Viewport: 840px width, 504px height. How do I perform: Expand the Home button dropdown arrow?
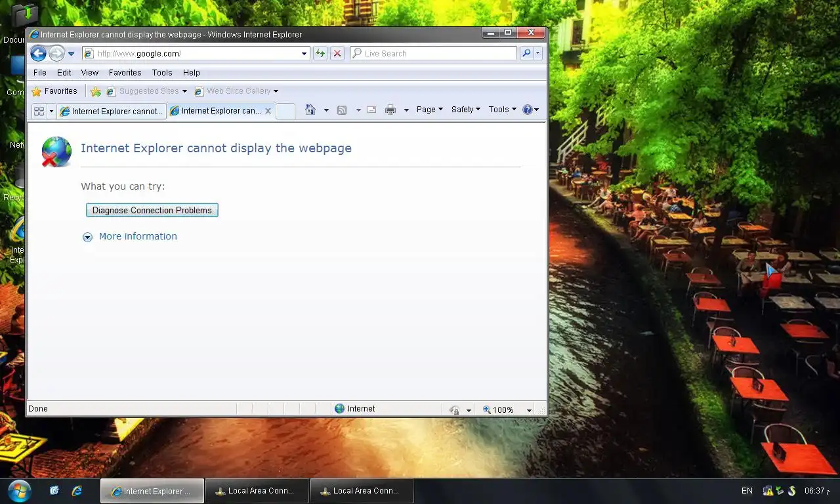tap(326, 110)
